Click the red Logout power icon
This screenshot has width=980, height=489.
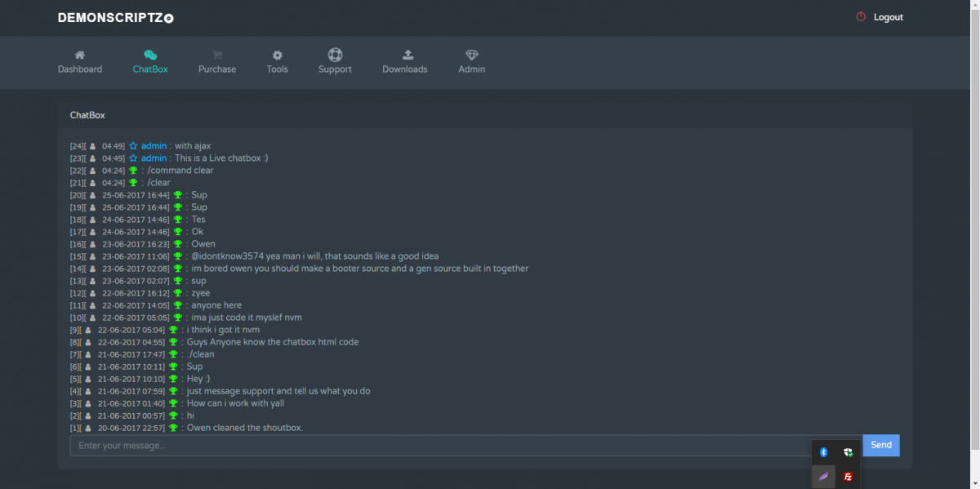pos(860,17)
